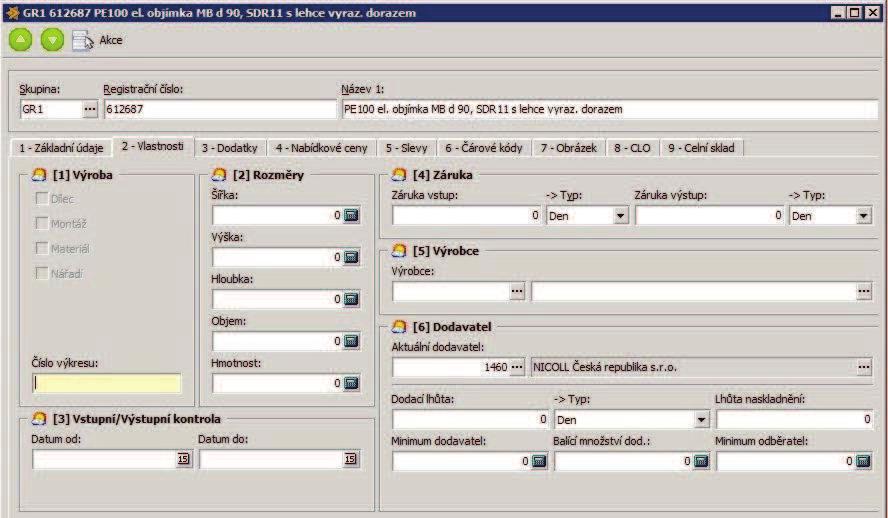
Task: Click the Lhůta naskladnění field
Action: [795, 419]
